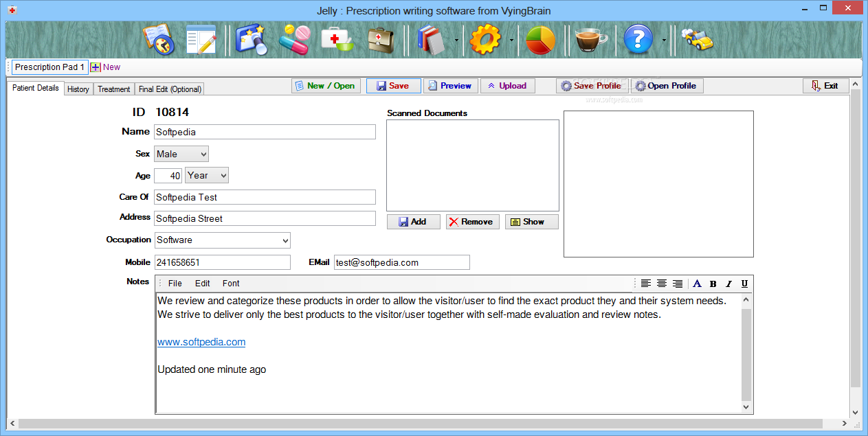This screenshot has width=868, height=436.
Task: Click the Save button
Action: click(394, 86)
